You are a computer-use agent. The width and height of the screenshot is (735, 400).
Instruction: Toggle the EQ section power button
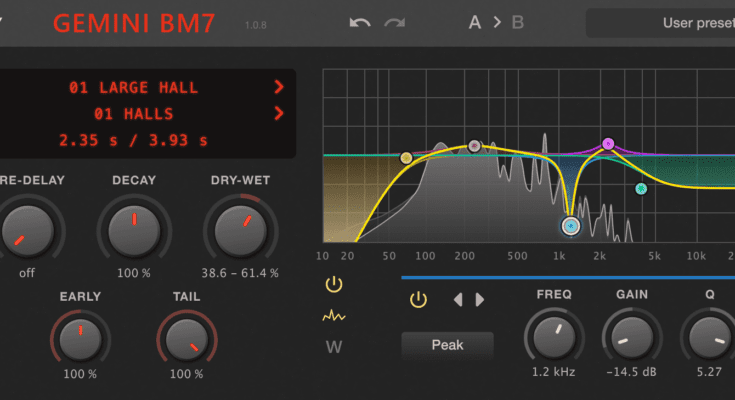tap(334, 285)
